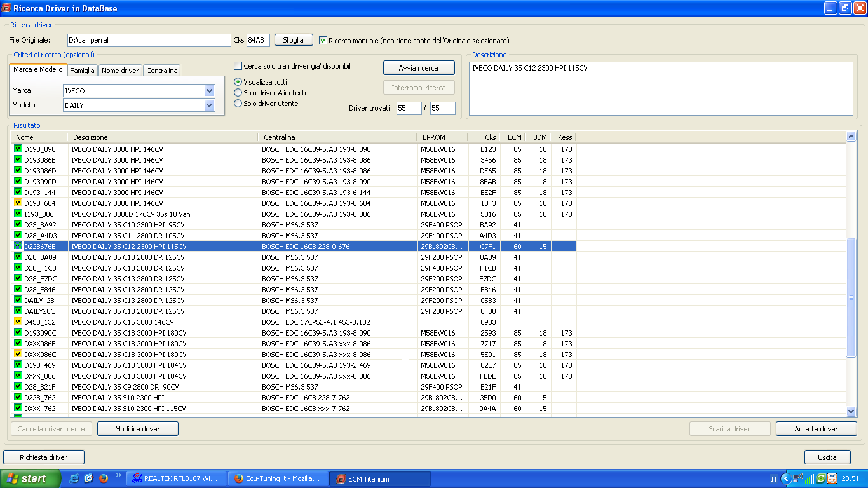Click the File Originale path input field
Image resolution: width=868 pixels, height=488 pixels.
tap(149, 40)
